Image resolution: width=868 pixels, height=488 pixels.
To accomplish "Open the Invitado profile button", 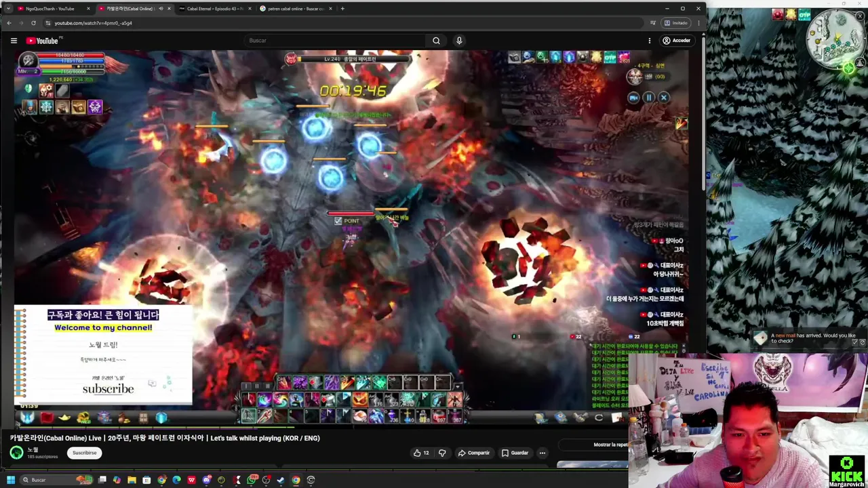I will pyautogui.click(x=676, y=23).
